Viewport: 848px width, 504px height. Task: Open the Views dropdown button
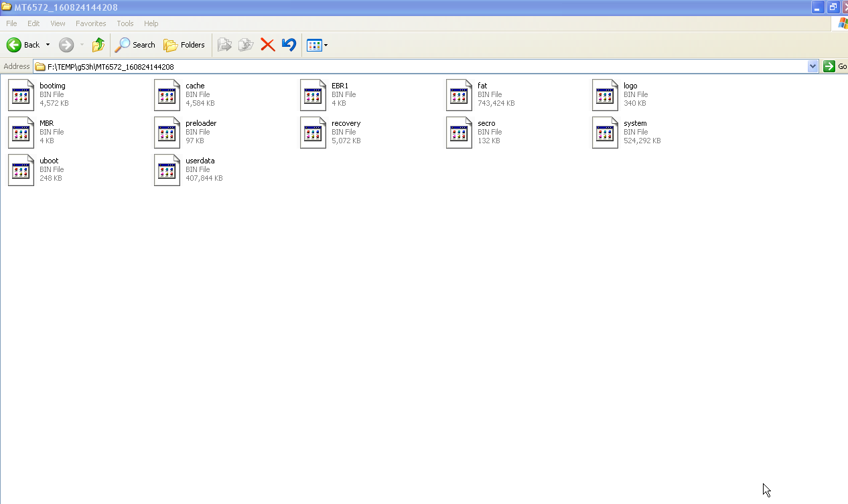[x=317, y=45]
